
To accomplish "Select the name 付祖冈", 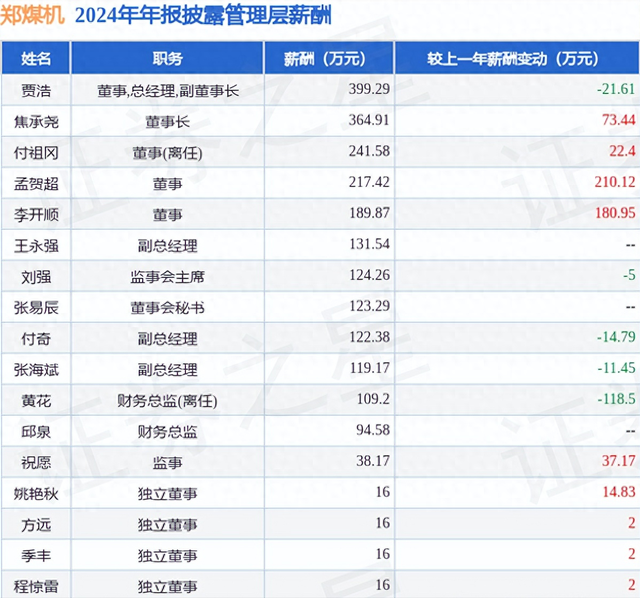I will click(36, 153).
